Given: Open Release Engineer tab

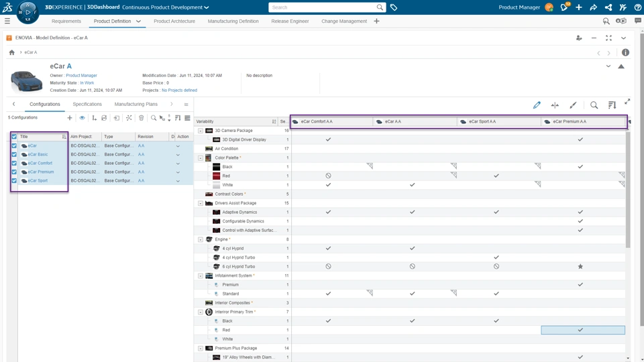Looking at the screenshot, I should 290,21.
